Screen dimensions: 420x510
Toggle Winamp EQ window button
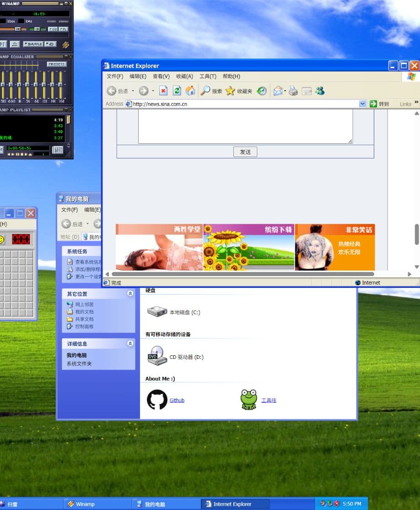click(x=53, y=29)
